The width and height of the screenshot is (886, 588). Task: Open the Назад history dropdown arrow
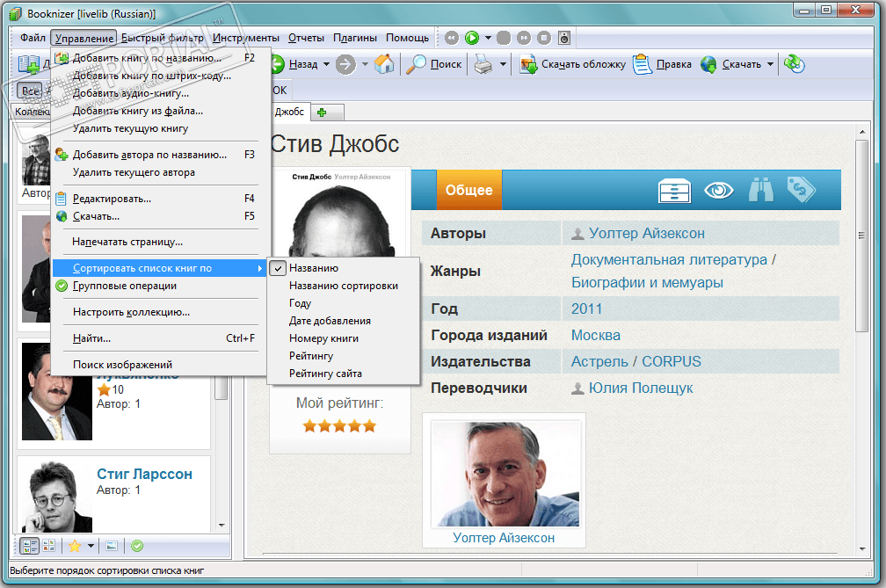coord(326,64)
